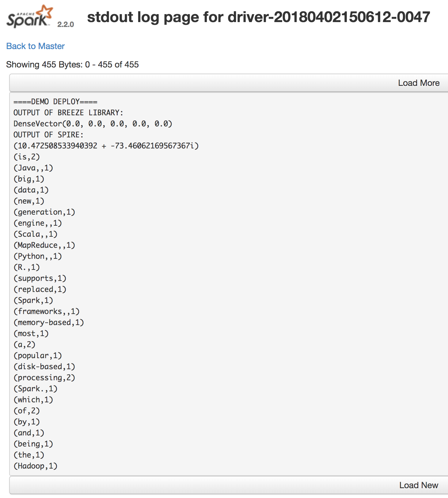
Task: Click the complex number output line
Action: pyautogui.click(x=106, y=146)
